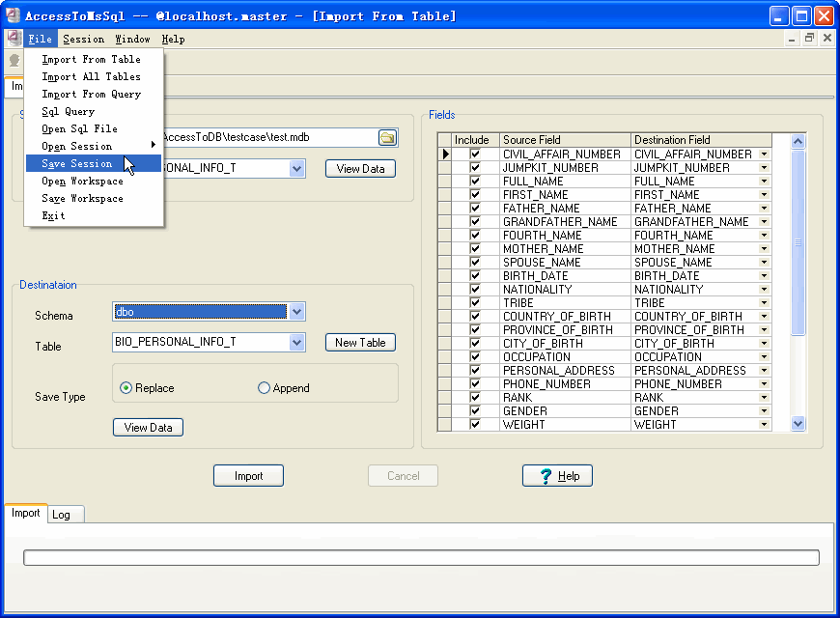Click the Help button with question mark icon

point(557,476)
